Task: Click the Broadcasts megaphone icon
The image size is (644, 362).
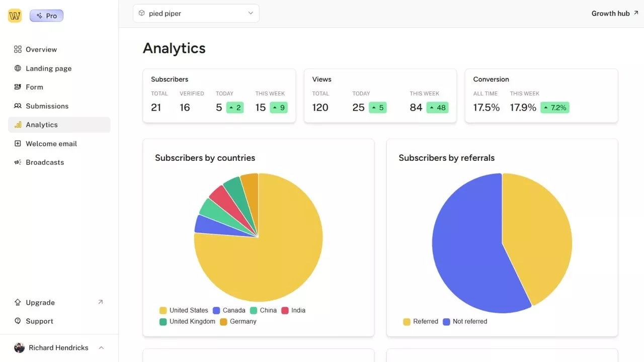Action: [x=18, y=162]
